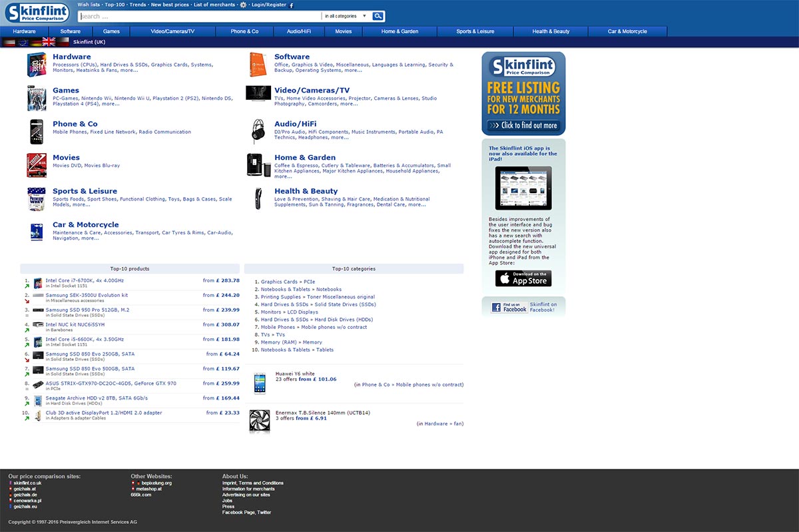Open the Video/Cameras/TV navigation tab
This screenshot has height=532, width=799.
[173, 31]
